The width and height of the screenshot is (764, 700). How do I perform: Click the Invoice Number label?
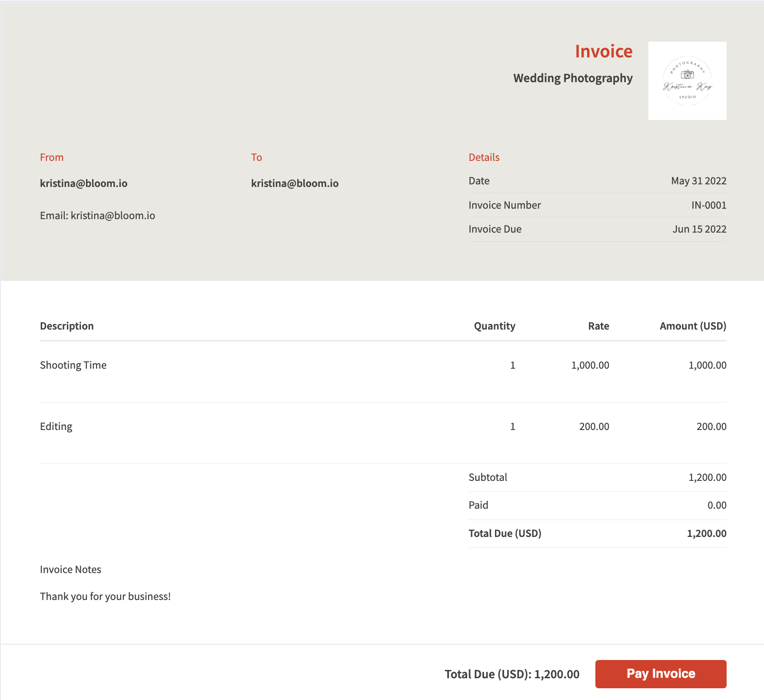click(505, 205)
